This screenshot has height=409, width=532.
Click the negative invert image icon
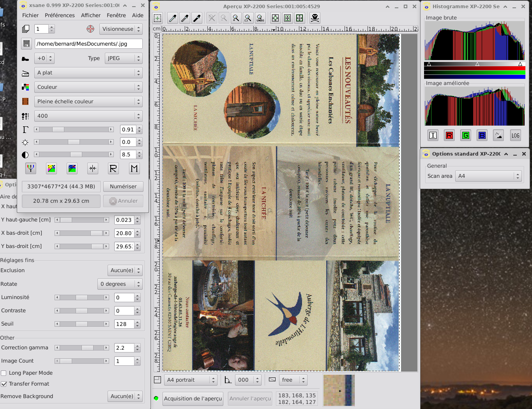click(x=51, y=168)
